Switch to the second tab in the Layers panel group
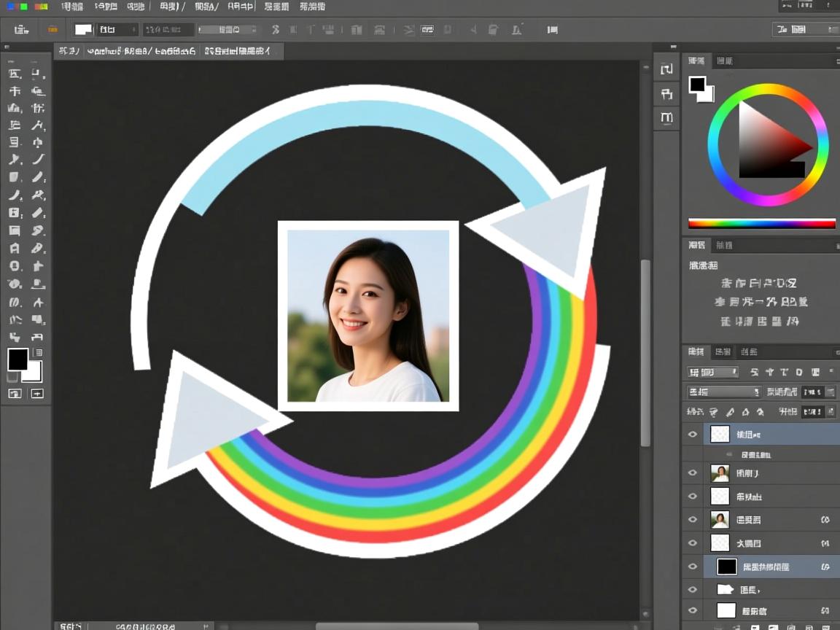The image size is (840, 630). [723, 352]
